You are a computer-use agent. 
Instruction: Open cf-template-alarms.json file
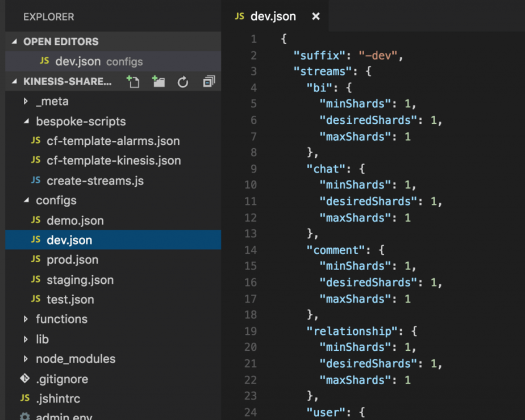(x=113, y=141)
